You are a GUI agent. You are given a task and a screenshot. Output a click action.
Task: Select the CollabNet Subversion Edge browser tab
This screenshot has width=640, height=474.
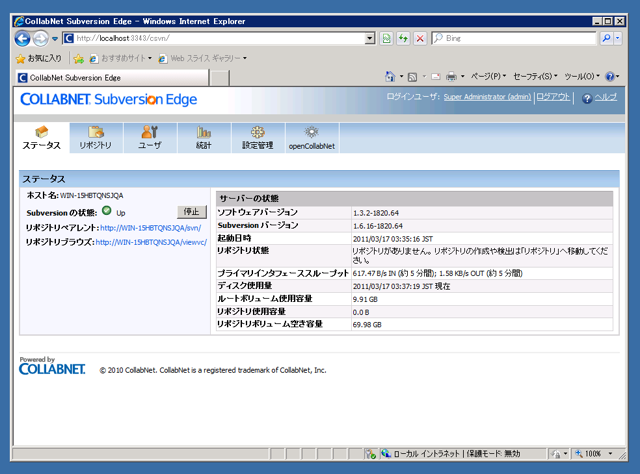pyautogui.click(x=113, y=78)
